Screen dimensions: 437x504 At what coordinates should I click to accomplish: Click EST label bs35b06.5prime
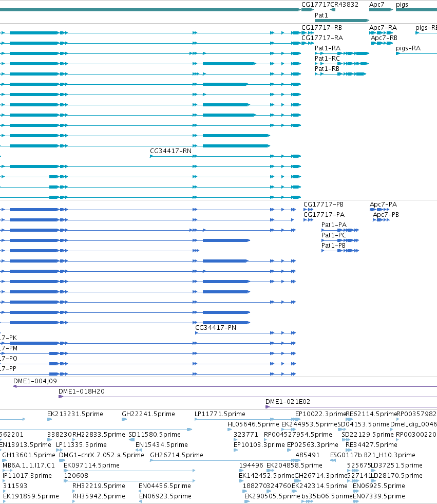[x=327, y=496]
